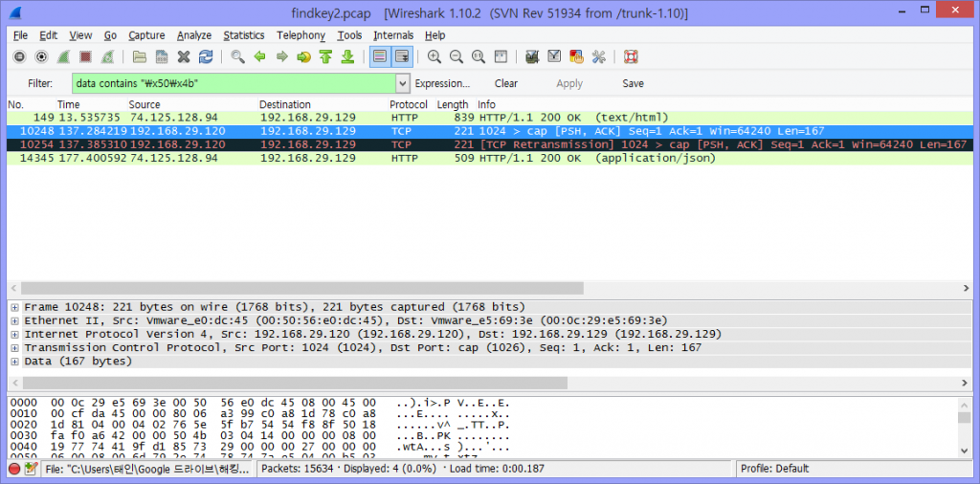Edit coloring rules icon
Viewport: 980px width, 484px height.
pos(576,56)
